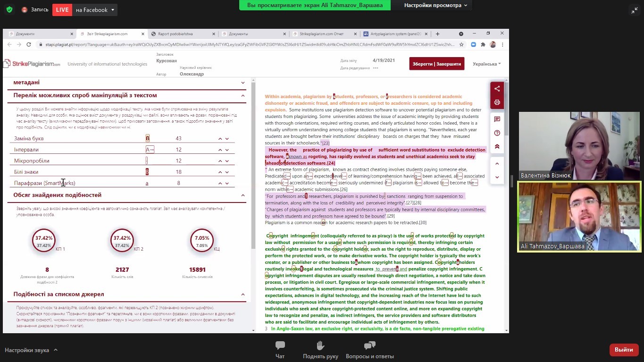Go to previous fragment with up chevron
The height and width of the screenshot is (362, 644).
tap(497, 164)
